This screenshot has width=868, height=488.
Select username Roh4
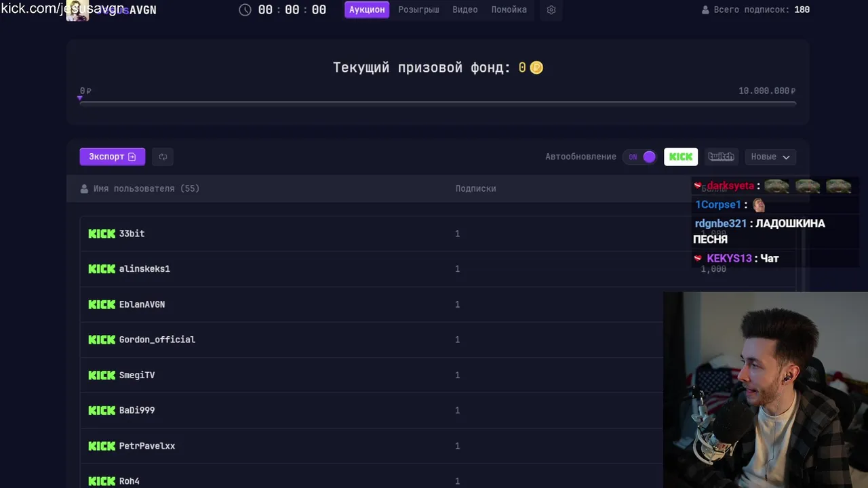coord(130,481)
